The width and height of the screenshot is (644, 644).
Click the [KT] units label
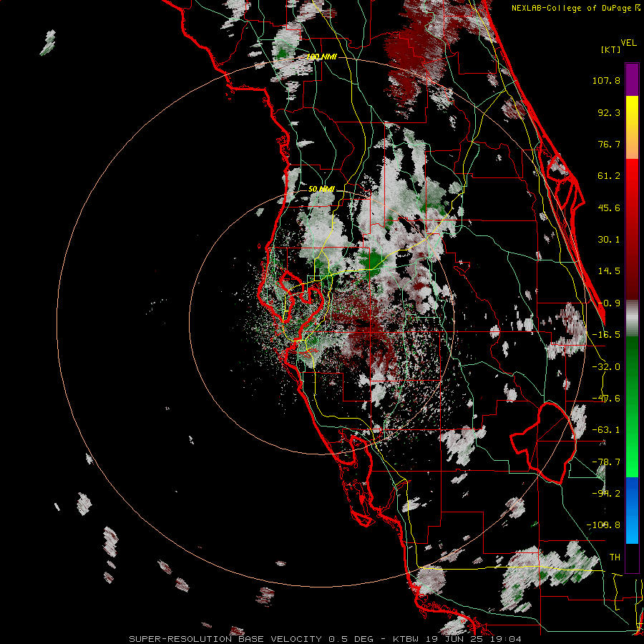pyautogui.click(x=611, y=49)
